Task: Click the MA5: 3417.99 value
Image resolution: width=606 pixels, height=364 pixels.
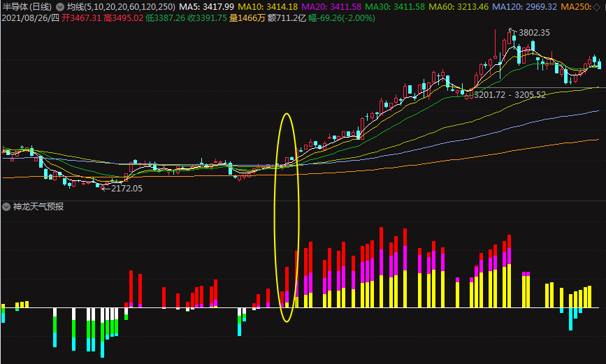Action: coord(206,7)
